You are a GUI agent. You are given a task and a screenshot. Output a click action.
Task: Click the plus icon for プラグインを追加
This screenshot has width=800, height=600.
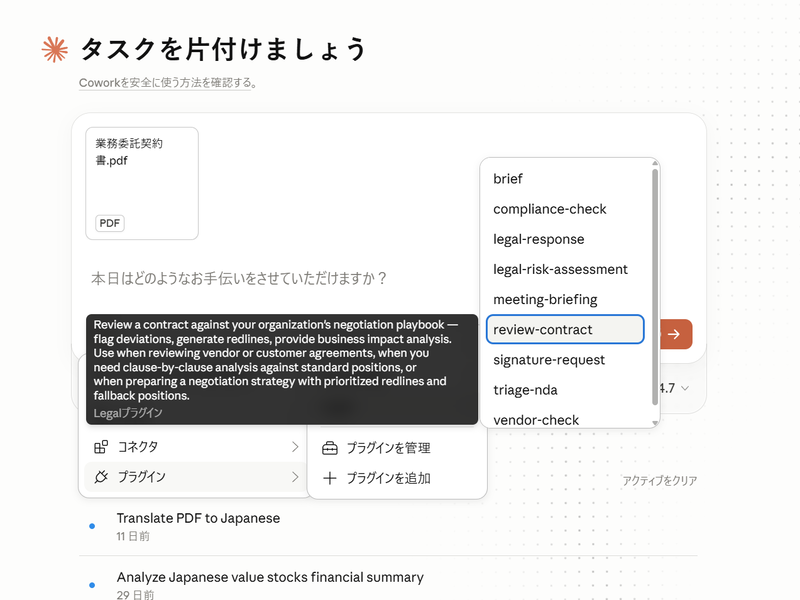point(330,479)
